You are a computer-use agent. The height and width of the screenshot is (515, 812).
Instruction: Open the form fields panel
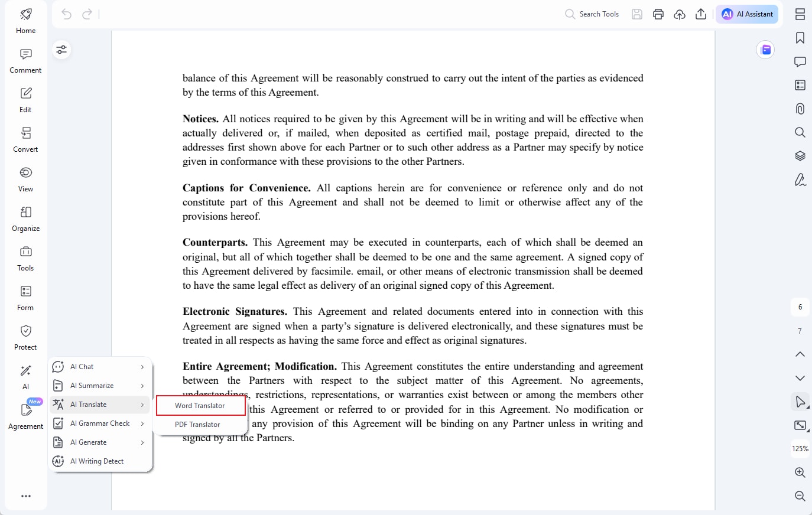tap(800, 85)
